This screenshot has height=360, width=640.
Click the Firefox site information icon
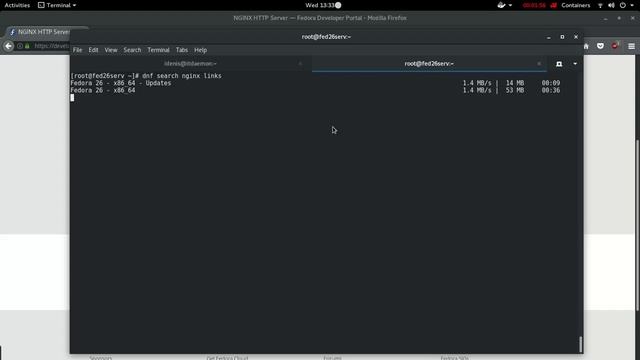click(x=20, y=46)
